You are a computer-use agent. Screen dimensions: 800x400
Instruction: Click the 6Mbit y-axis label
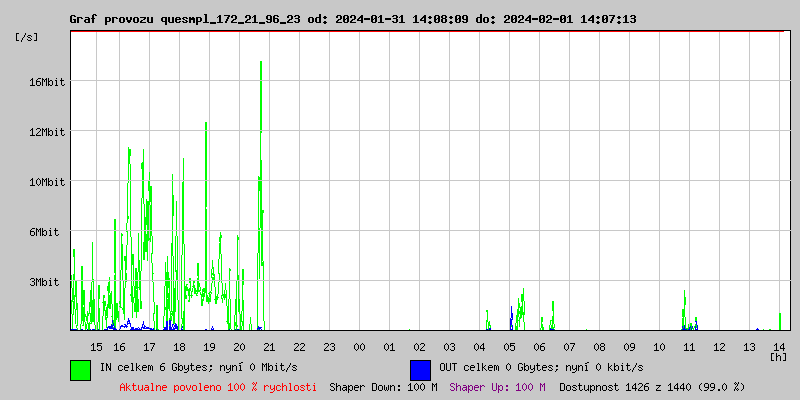(x=46, y=232)
